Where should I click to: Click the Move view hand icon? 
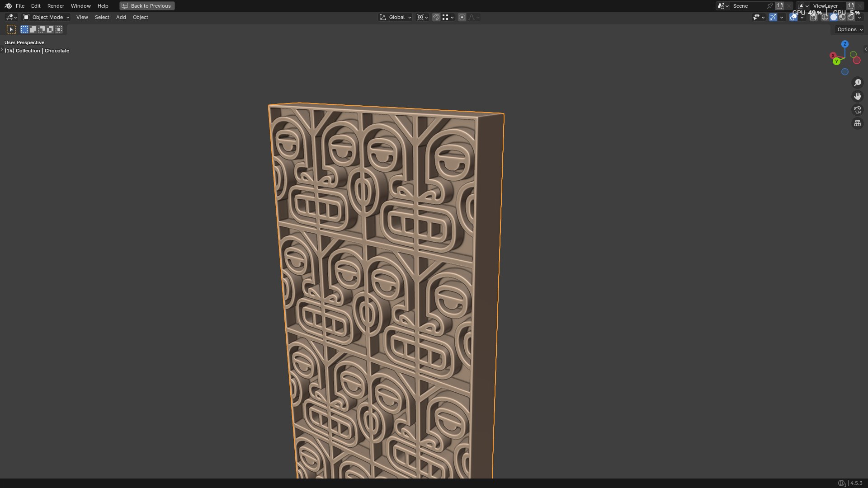coord(858,96)
